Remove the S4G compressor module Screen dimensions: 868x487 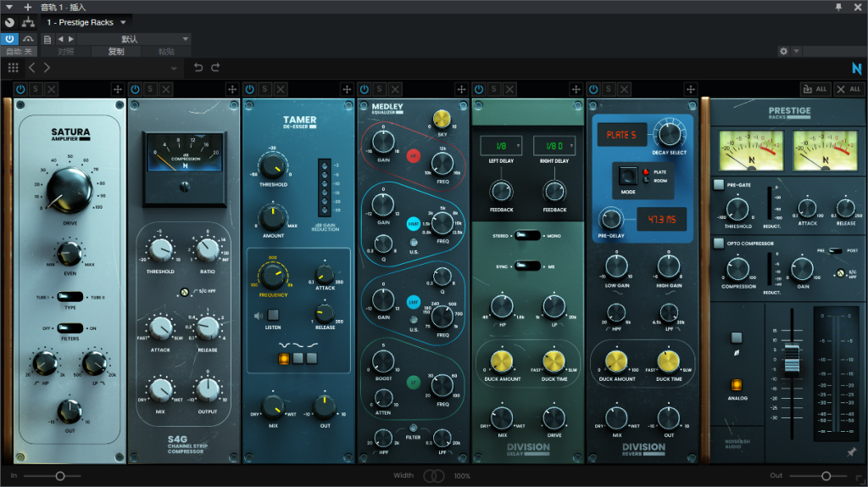[x=166, y=89]
